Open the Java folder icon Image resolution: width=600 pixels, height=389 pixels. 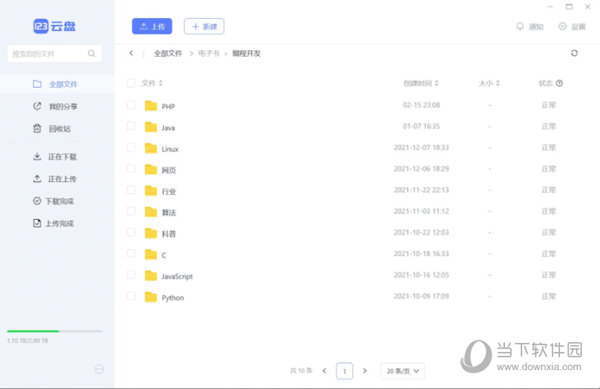pos(151,127)
